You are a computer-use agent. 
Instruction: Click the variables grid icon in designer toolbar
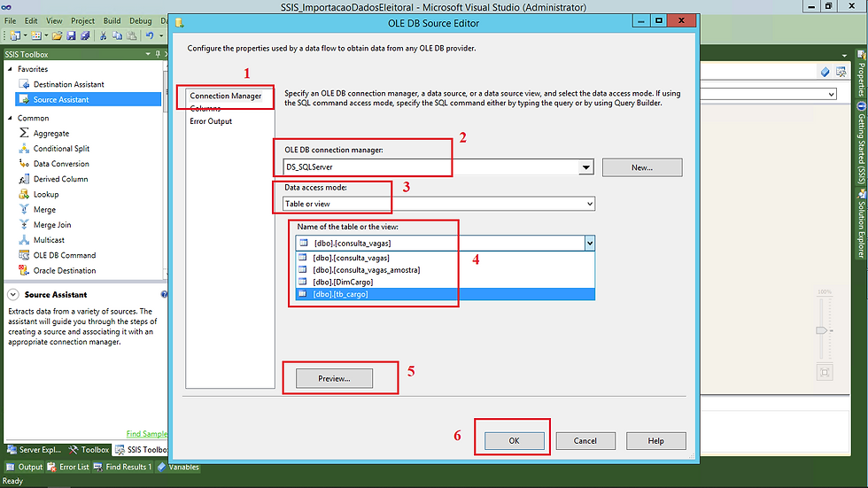click(841, 72)
